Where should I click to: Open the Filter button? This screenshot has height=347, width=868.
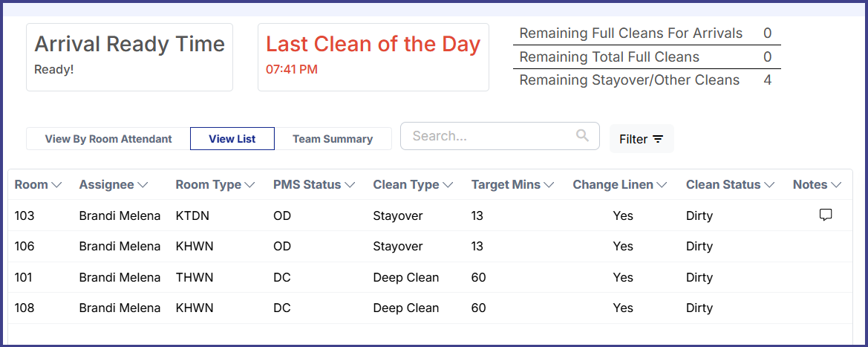click(x=642, y=139)
